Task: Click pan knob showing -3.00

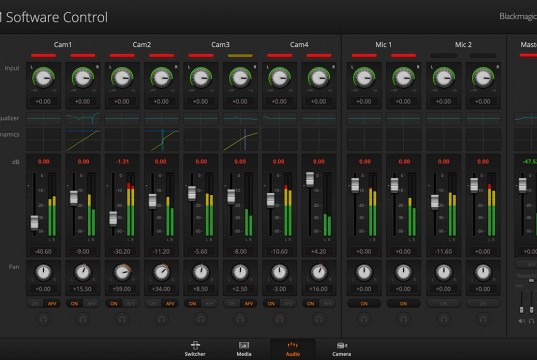Action: (x=280, y=273)
